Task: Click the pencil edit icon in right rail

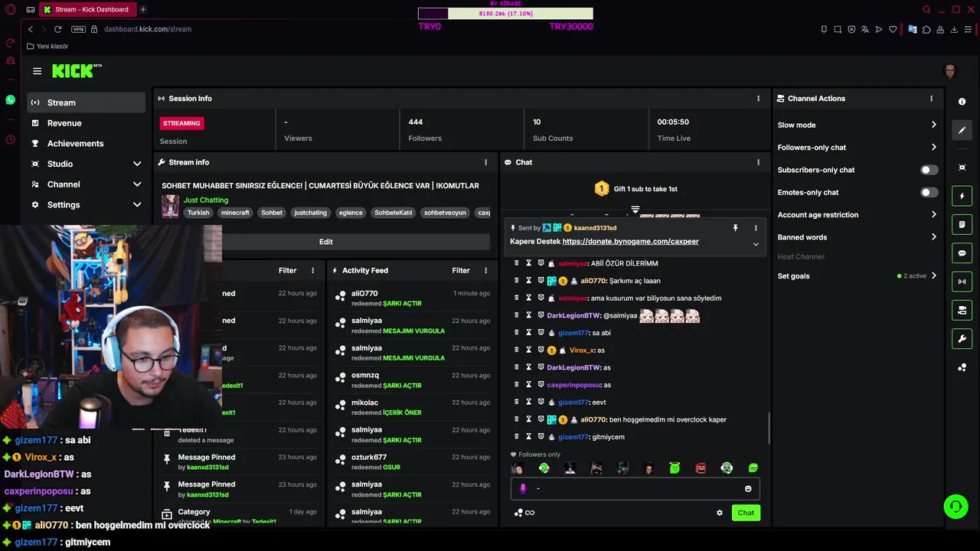Action: (x=962, y=130)
